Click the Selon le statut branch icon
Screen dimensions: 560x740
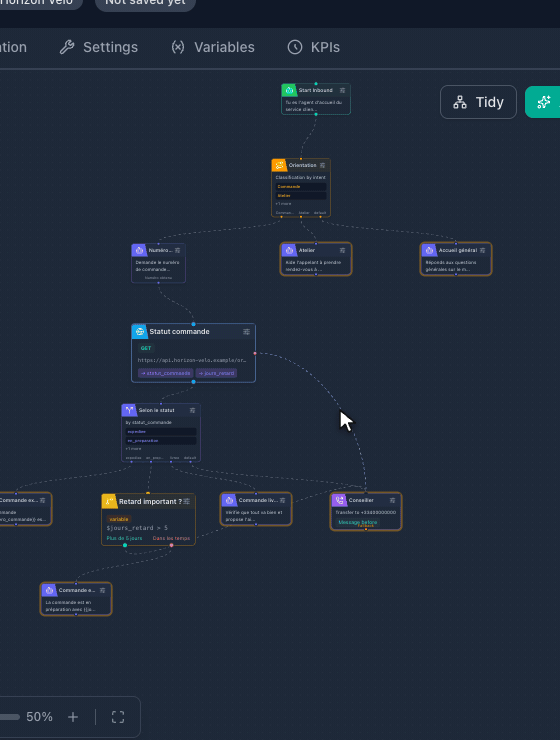(x=129, y=410)
